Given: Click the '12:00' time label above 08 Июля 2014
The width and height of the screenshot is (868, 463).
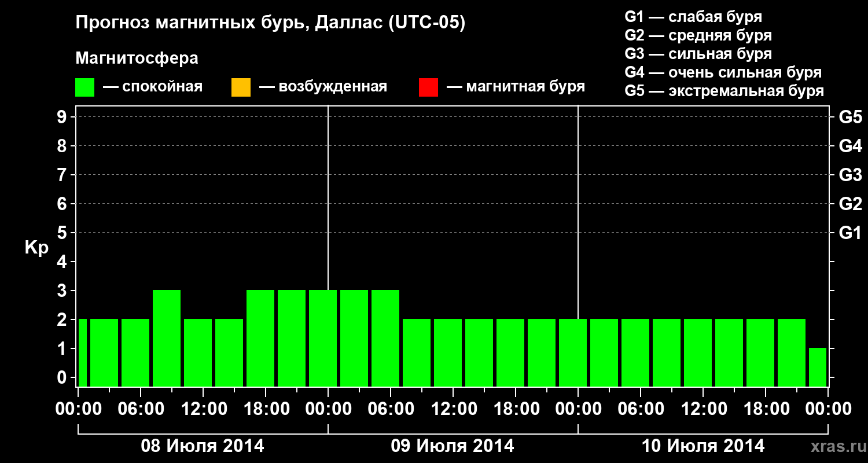Looking at the screenshot, I should [203, 409].
